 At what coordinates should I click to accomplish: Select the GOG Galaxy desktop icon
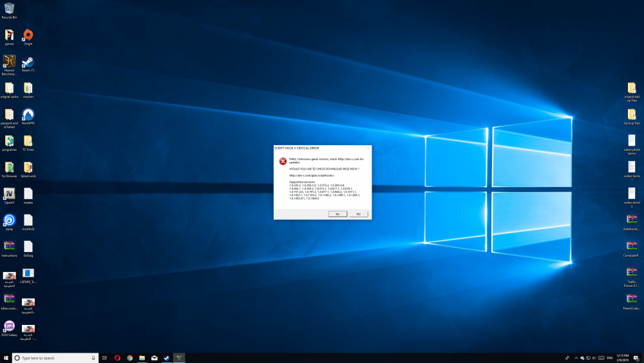click(9, 326)
